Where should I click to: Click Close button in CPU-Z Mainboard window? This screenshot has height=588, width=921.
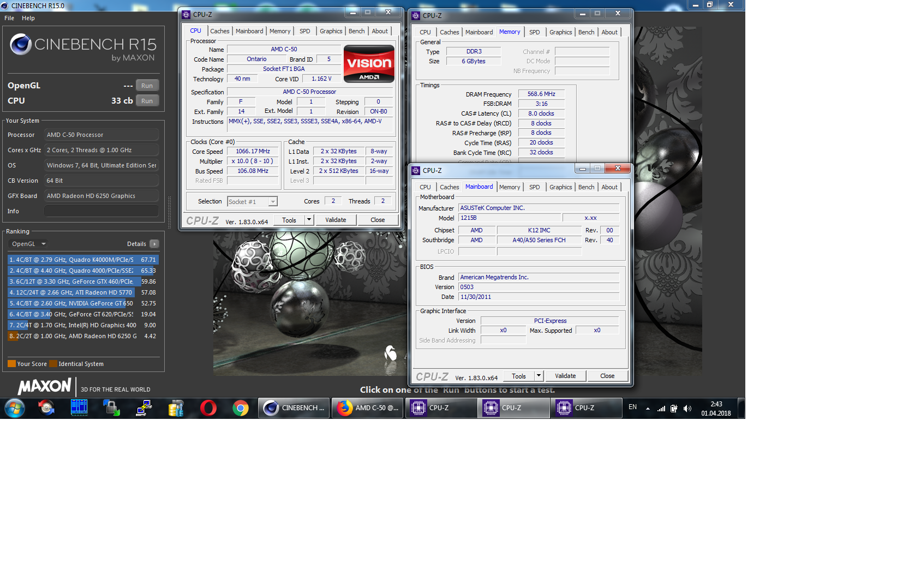607,376
